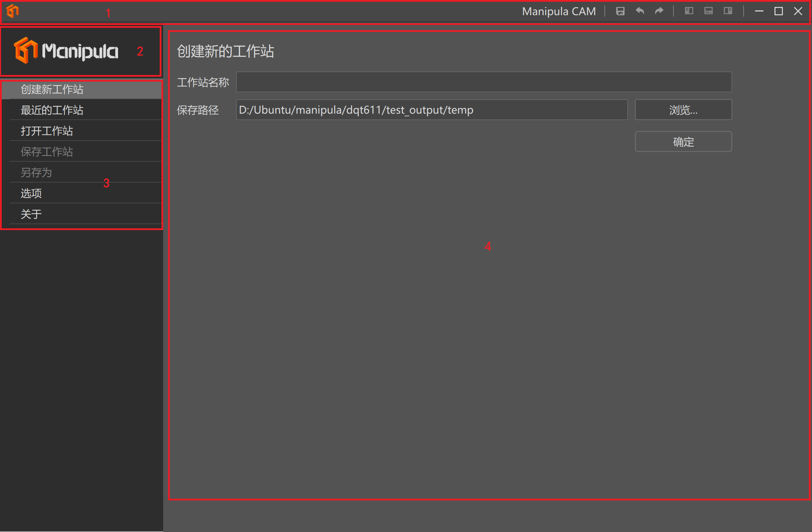Click the Manipula CAM title text

tap(559, 11)
